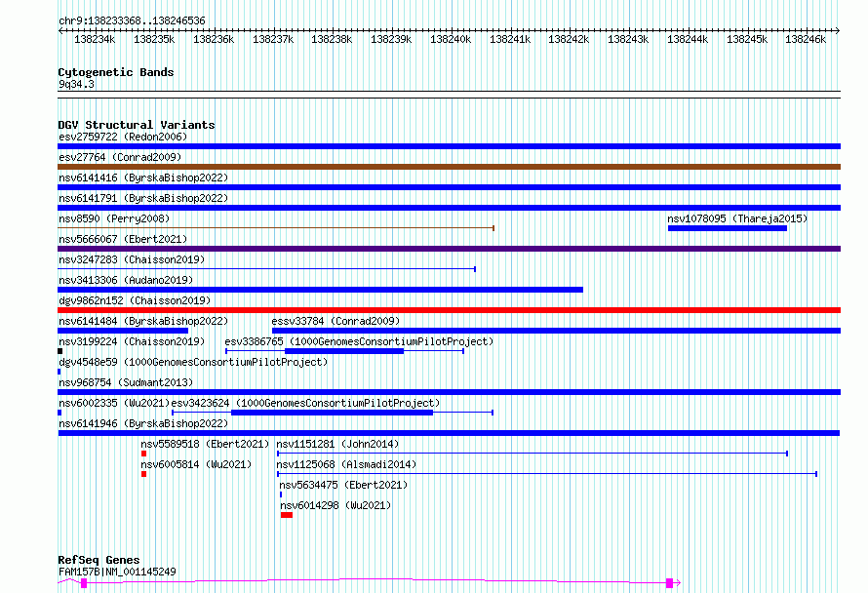
Task: Open the esv3386765 (1000GenomesConsortiumPilotProject) label
Action: (359, 341)
